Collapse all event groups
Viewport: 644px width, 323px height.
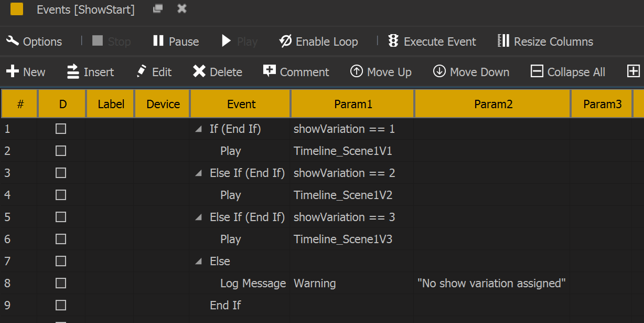537,72
